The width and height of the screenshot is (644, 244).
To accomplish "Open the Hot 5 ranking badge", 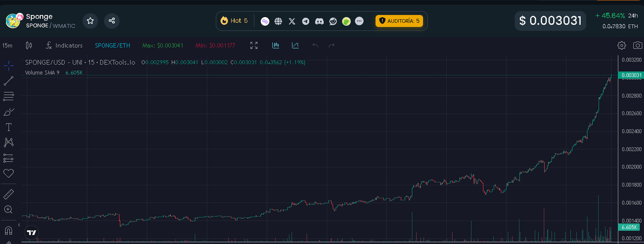I will click(x=234, y=21).
